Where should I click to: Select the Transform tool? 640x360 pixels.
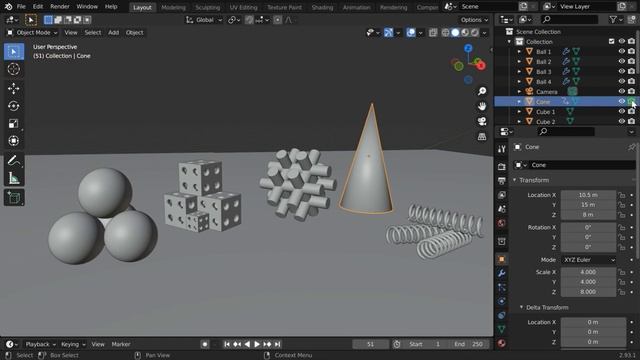[14, 141]
